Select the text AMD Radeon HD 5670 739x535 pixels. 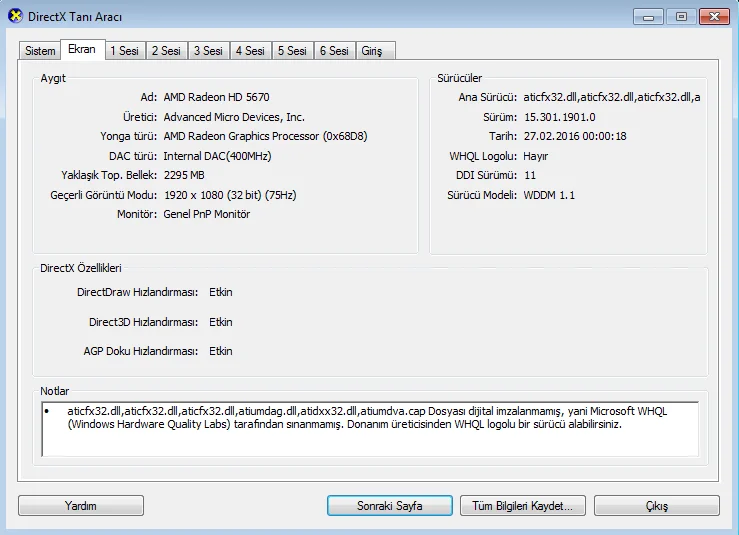click(216, 97)
